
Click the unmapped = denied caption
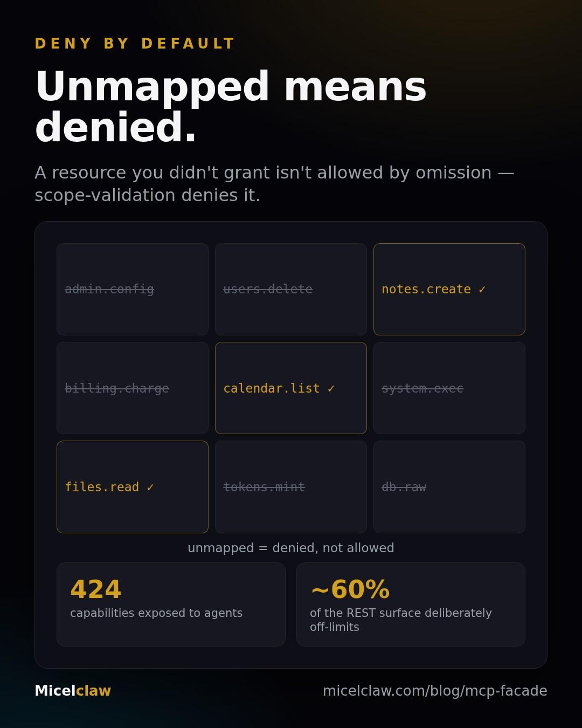pos(291,548)
